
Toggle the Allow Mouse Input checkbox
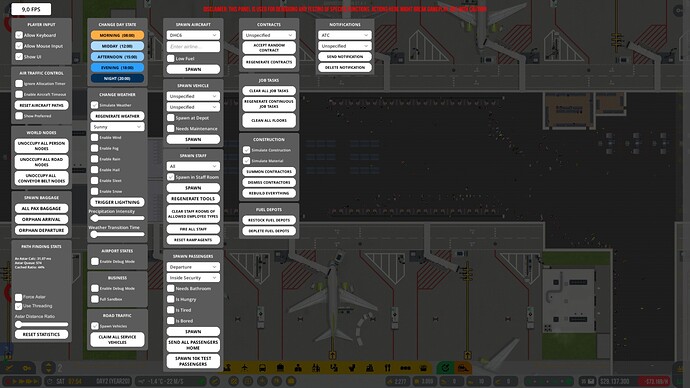(x=19, y=46)
